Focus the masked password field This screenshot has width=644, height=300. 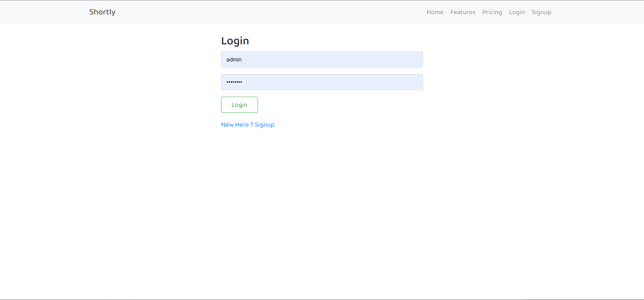(322, 82)
